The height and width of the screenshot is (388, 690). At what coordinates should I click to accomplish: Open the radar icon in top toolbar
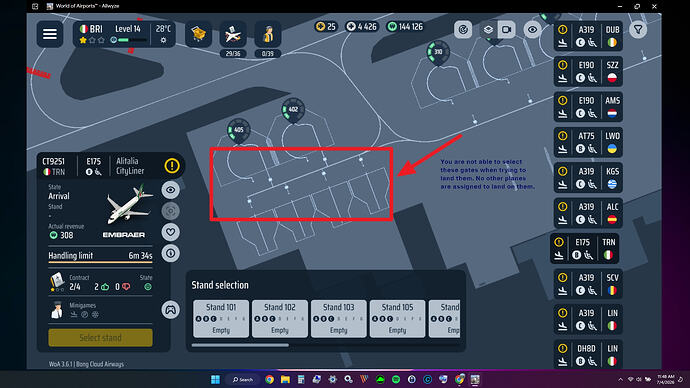[x=463, y=29]
